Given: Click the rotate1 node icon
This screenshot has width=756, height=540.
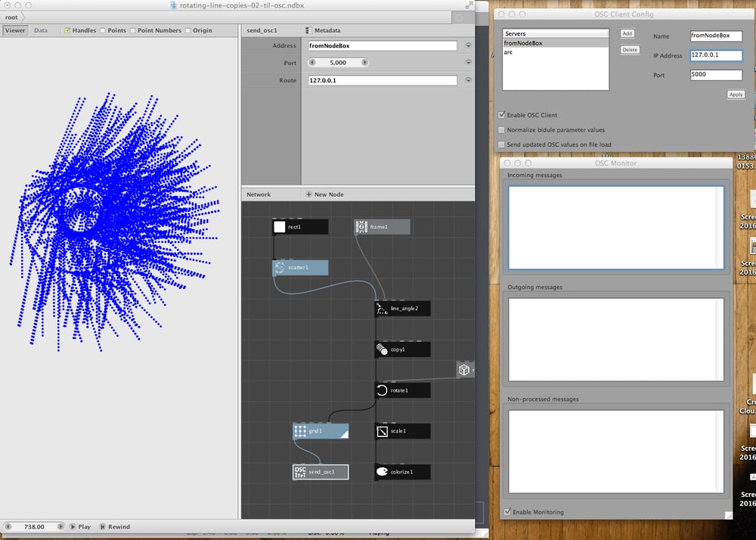Looking at the screenshot, I should pos(382,390).
